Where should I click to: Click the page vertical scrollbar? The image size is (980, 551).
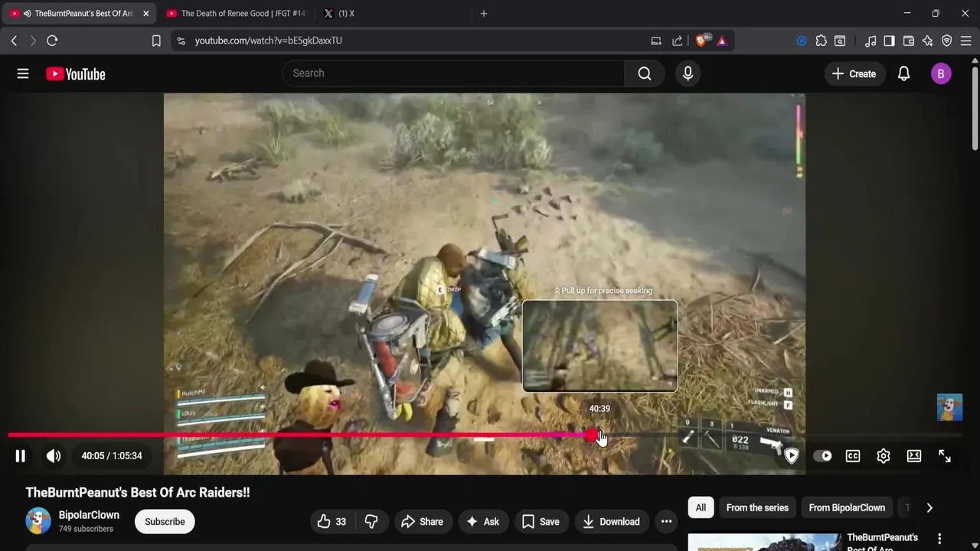pyautogui.click(x=975, y=107)
